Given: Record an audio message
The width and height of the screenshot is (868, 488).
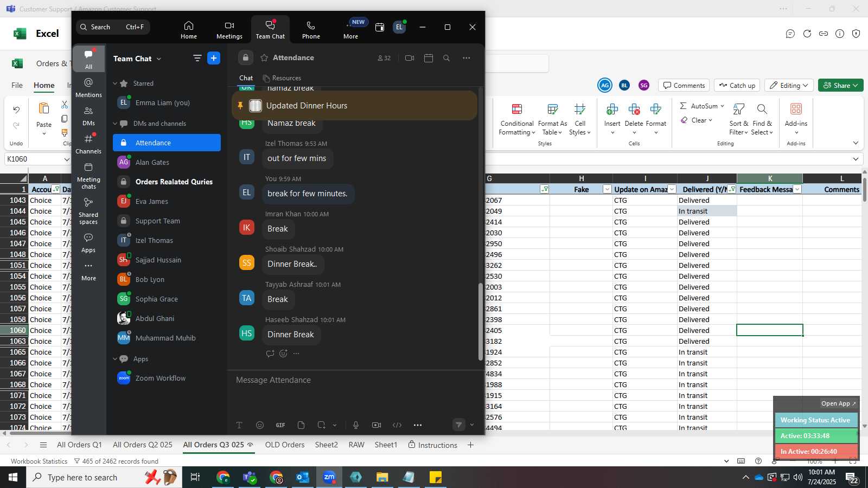Looking at the screenshot, I should pos(356,425).
